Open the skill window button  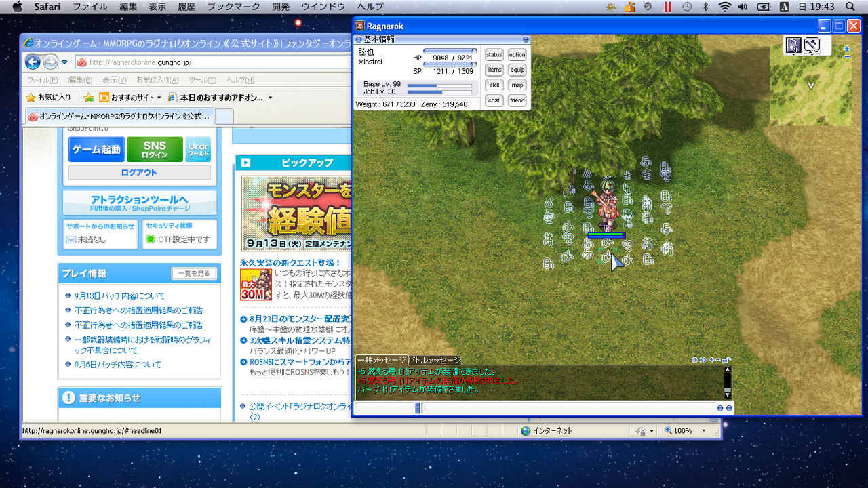coord(494,85)
